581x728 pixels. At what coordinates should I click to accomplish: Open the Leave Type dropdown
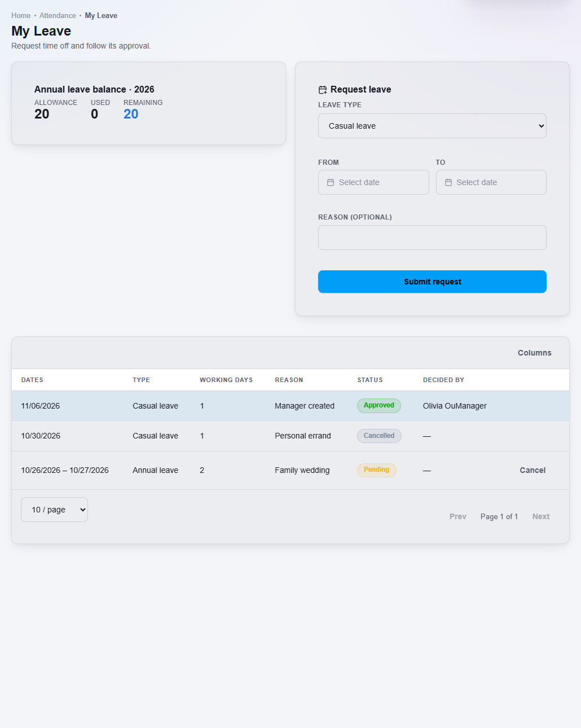pyautogui.click(x=432, y=126)
